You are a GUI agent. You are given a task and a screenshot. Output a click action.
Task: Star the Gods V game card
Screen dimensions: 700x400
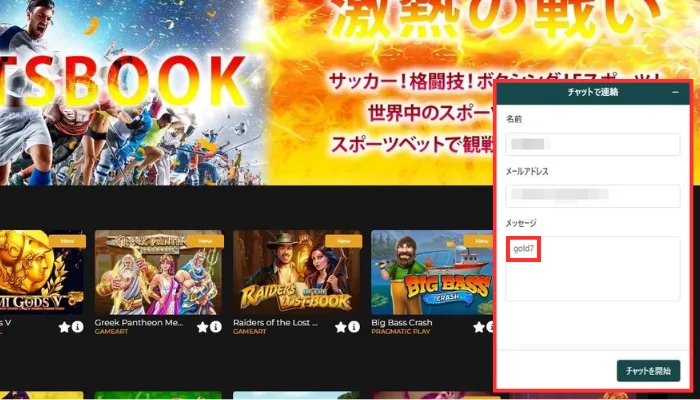coord(64,327)
